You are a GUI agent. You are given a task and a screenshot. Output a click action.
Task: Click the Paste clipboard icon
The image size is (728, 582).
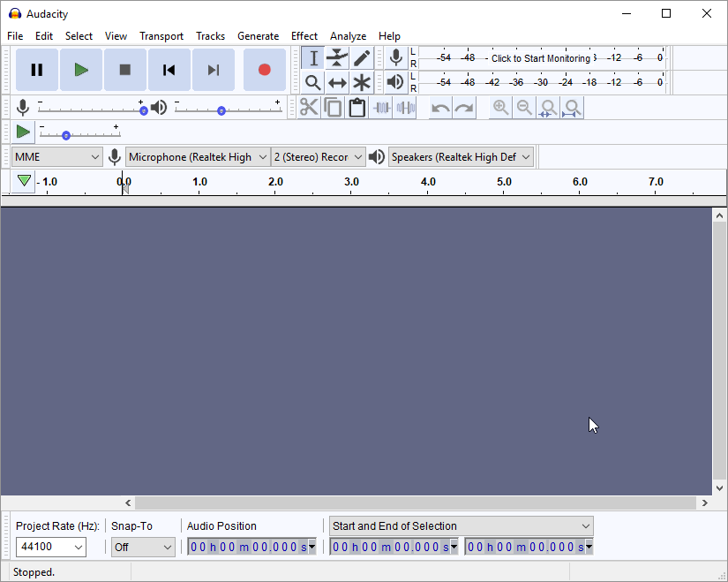click(356, 108)
